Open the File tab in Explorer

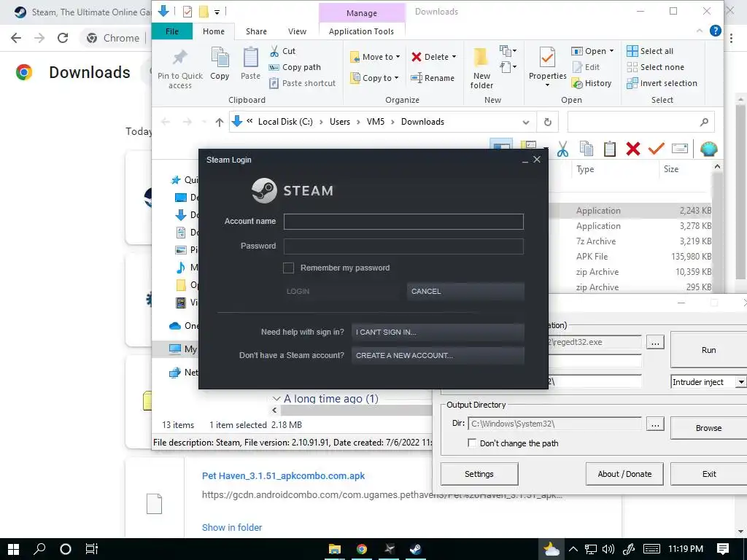tap(172, 31)
